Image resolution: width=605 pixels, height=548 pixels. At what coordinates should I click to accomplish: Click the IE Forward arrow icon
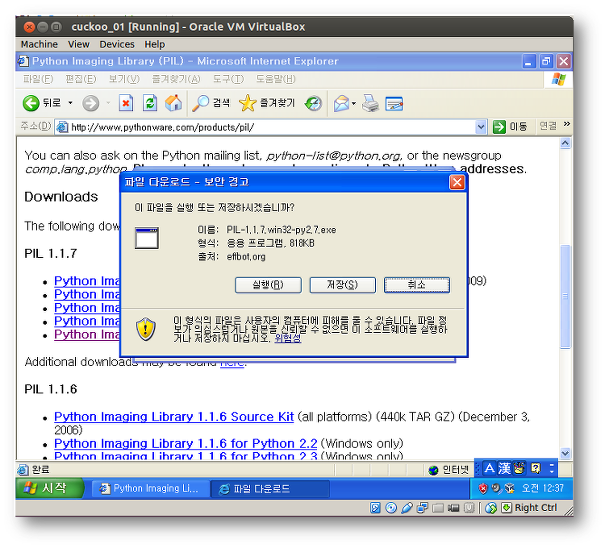pos(91,103)
